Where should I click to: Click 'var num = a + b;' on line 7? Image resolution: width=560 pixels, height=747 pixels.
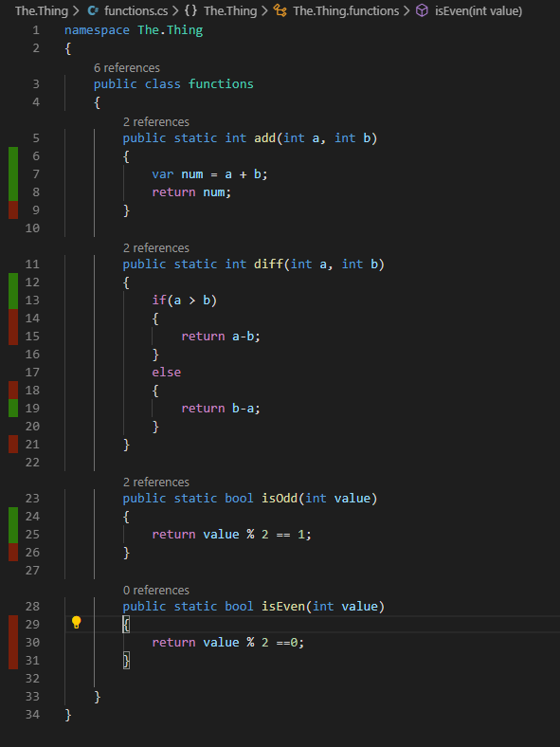pos(210,174)
